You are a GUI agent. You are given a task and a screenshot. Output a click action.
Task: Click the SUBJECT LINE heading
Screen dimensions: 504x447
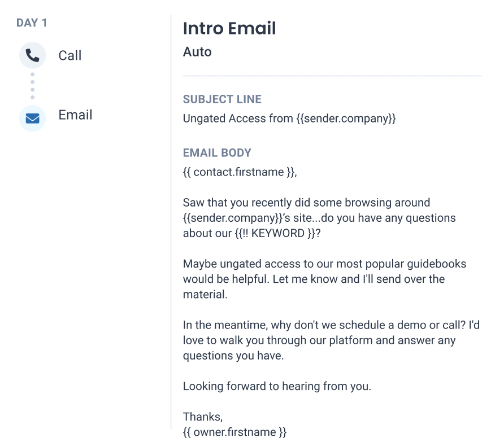pyautogui.click(x=222, y=99)
